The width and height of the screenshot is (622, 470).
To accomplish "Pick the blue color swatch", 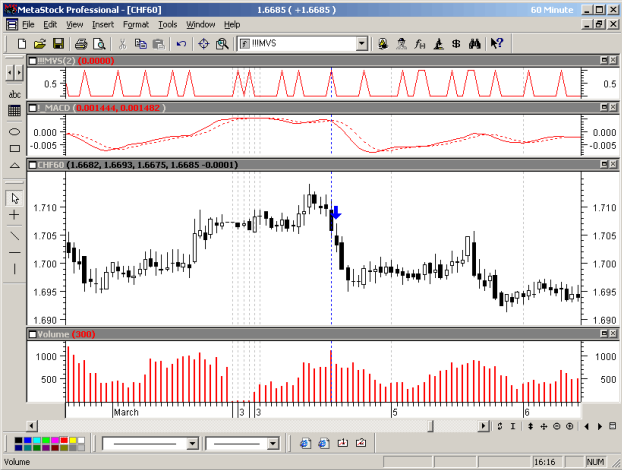I will [x=27, y=440].
